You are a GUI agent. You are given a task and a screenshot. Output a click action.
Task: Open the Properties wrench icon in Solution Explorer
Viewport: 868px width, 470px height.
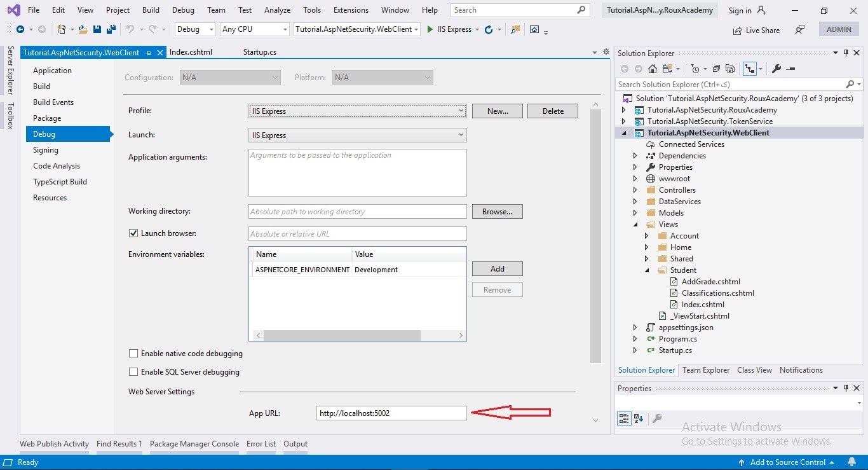776,69
